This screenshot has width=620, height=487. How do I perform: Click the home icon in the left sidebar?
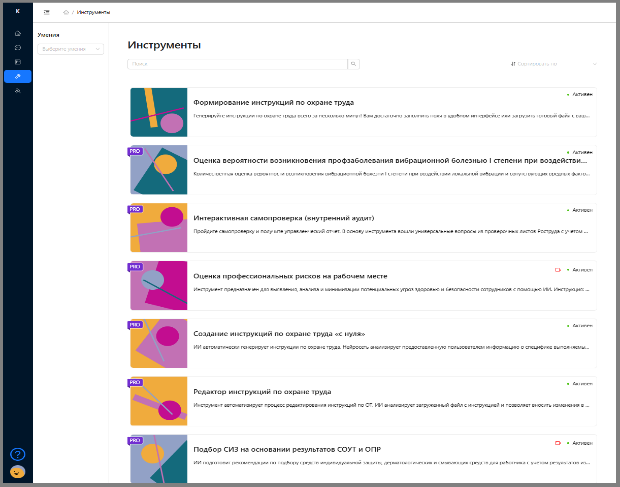coord(17,34)
